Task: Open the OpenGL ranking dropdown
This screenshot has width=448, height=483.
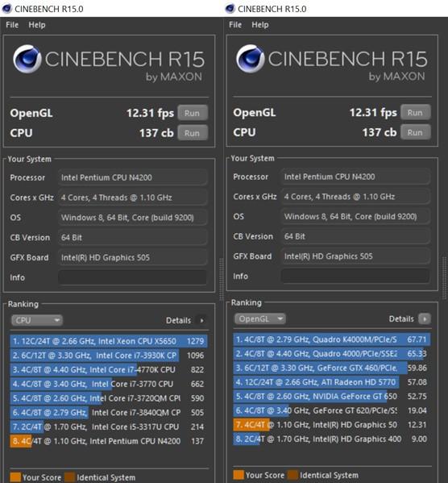Action: click(260, 319)
